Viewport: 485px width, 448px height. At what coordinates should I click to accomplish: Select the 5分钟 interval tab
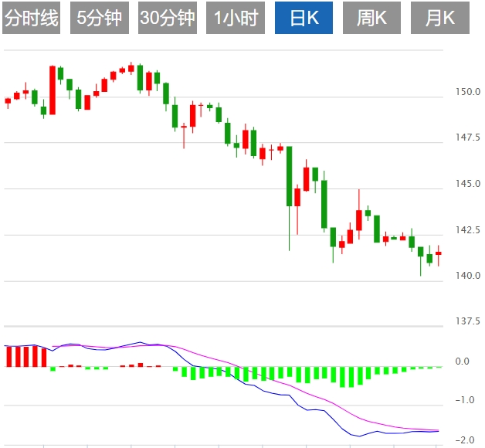click(x=100, y=18)
